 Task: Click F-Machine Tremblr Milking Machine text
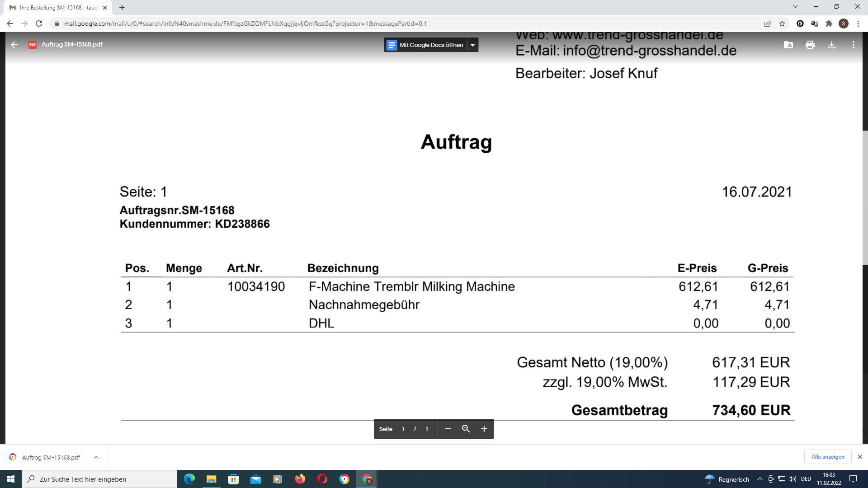tap(412, 286)
